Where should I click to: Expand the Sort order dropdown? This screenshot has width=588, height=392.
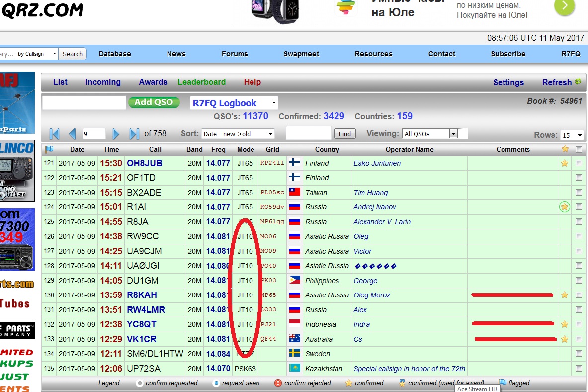[x=238, y=134]
